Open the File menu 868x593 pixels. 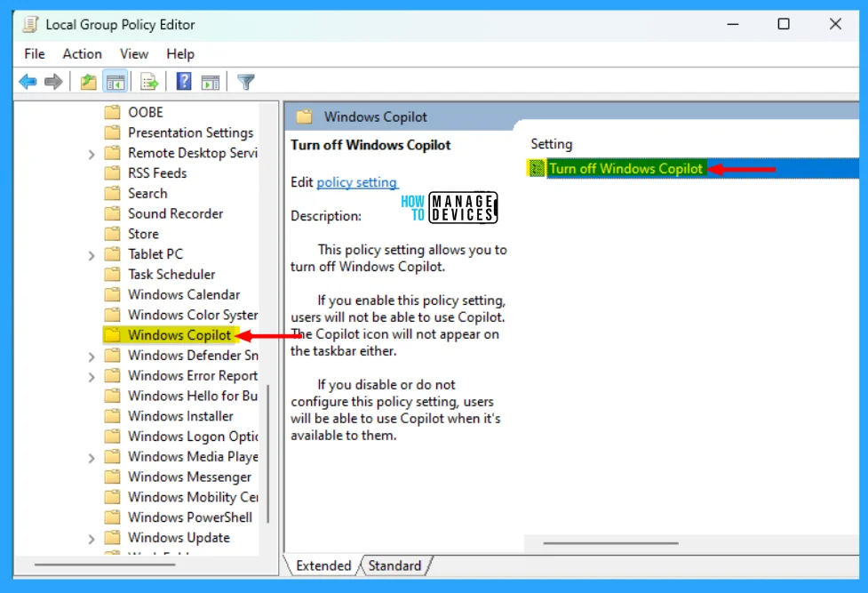[35, 53]
